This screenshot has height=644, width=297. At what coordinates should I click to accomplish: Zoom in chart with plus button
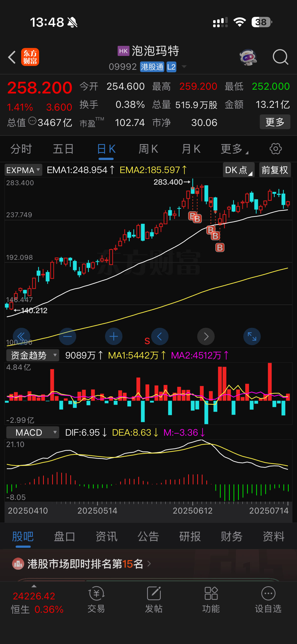click(114, 336)
